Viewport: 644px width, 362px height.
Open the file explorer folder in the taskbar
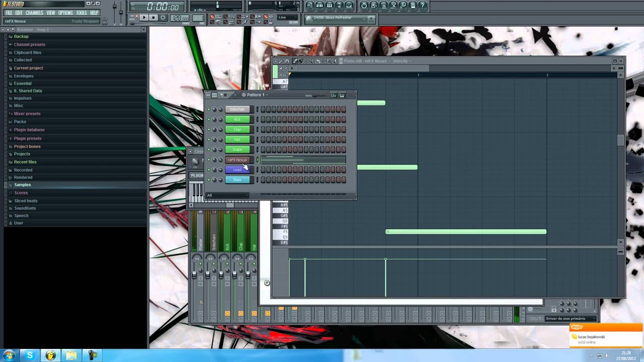(x=71, y=355)
